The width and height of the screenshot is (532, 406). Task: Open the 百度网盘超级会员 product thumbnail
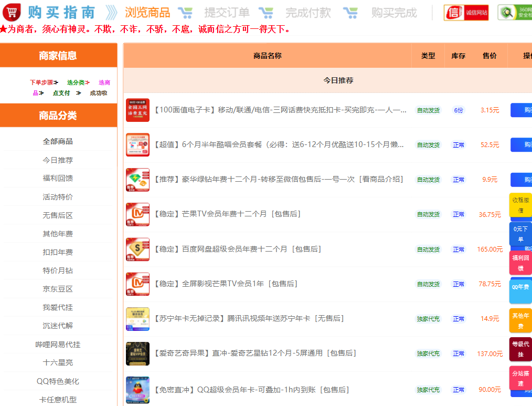click(138, 249)
